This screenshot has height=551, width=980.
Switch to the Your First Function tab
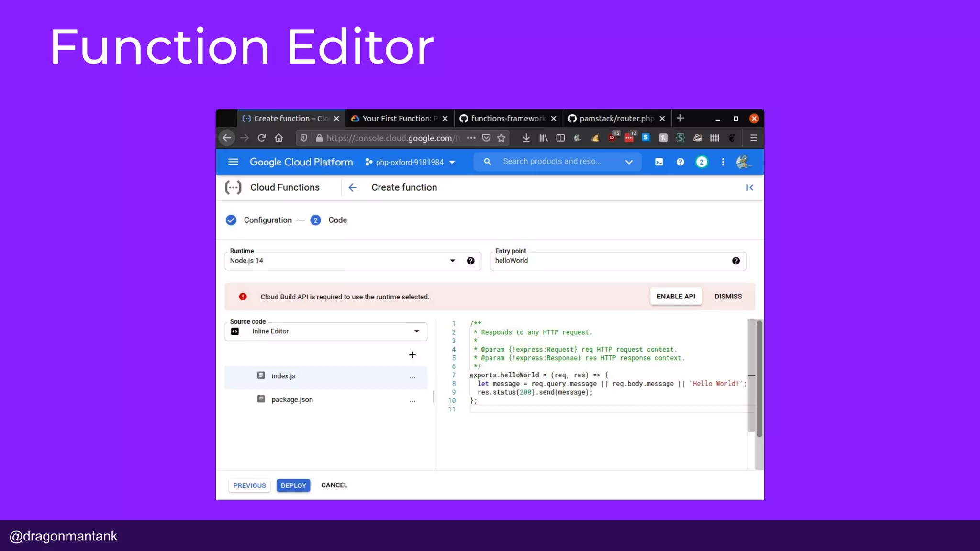(x=399, y=118)
